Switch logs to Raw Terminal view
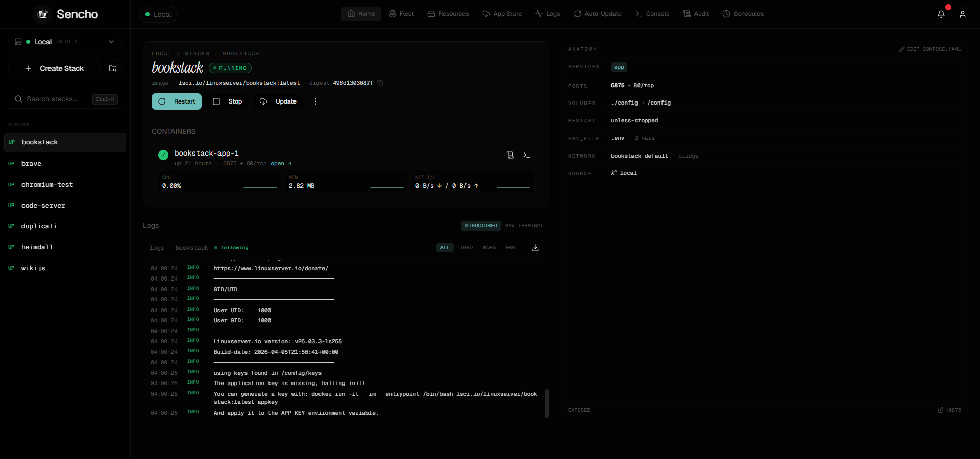The height and width of the screenshot is (459, 980). pyautogui.click(x=524, y=226)
